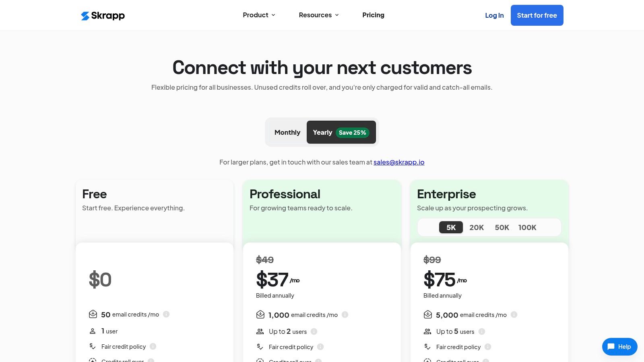
Task: Click info icon beside 5,000 email credits
Action: (x=514, y=315)
